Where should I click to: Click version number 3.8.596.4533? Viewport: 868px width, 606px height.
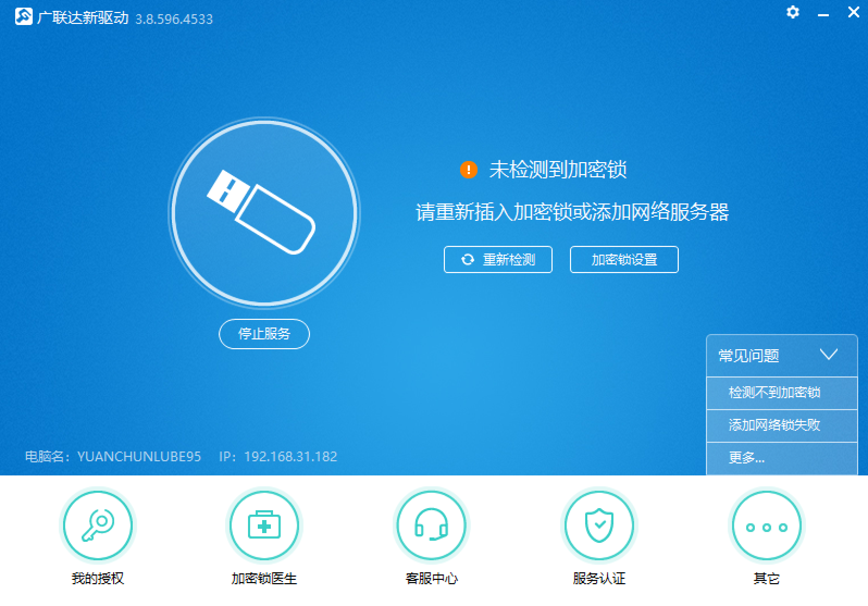point(174,19)
